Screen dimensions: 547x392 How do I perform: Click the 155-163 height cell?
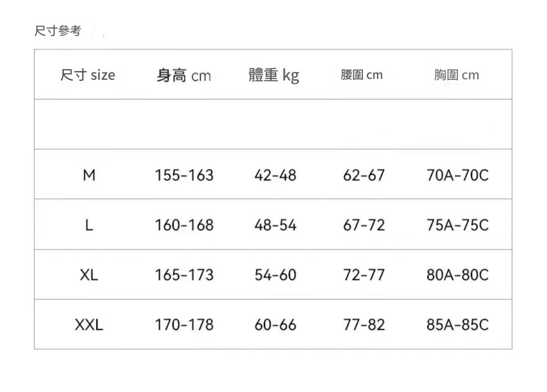click(184, 175)
